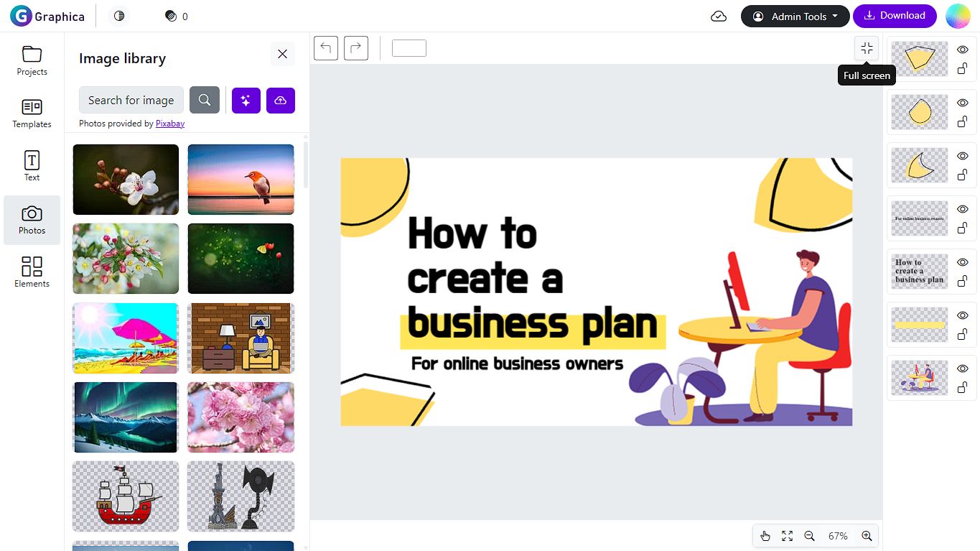Select the Photos tab
This screenshot has width=980, height=551.
click(32, 220)
